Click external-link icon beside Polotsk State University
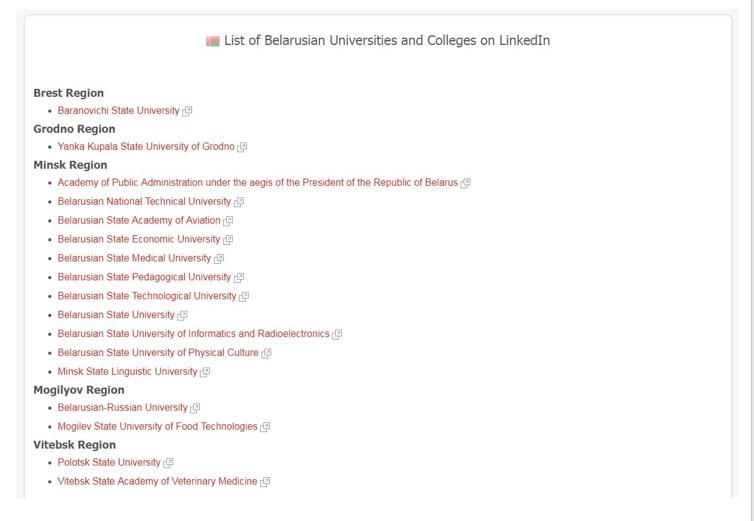 pos(168,463)
